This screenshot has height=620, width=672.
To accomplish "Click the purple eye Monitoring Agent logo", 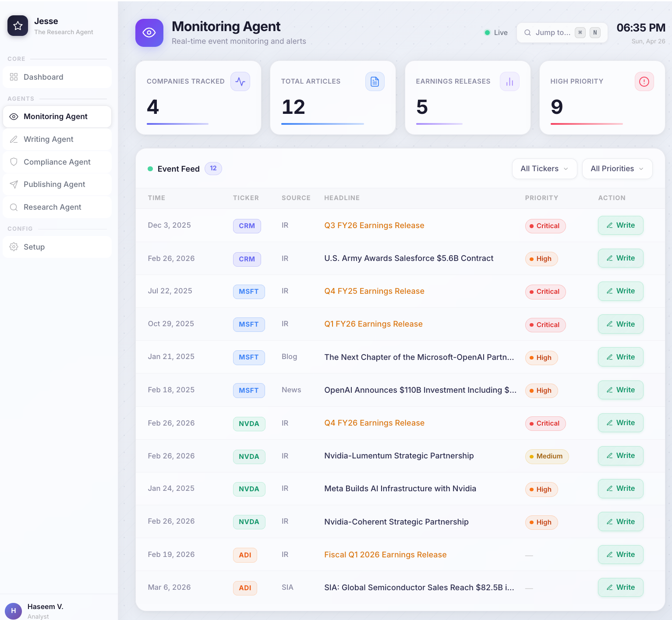I will tap(149, 33).
